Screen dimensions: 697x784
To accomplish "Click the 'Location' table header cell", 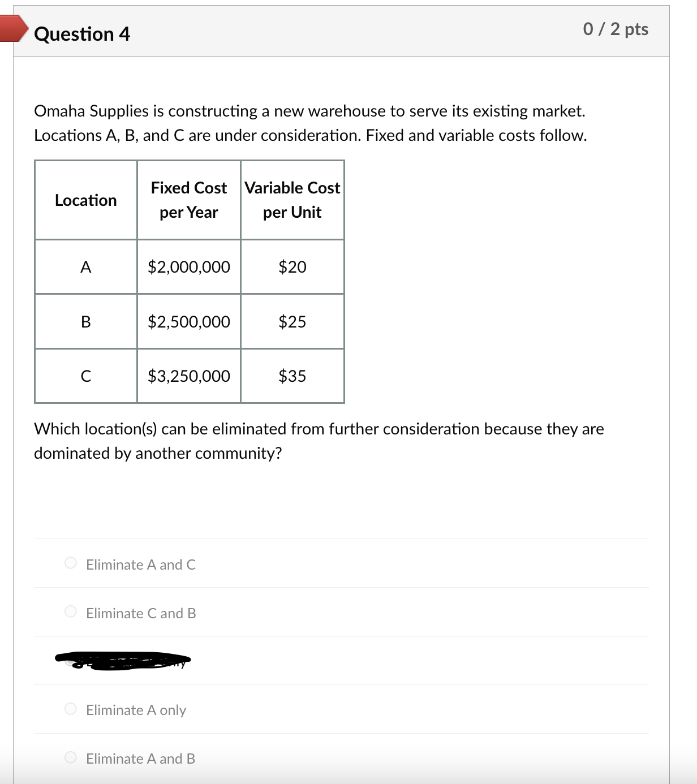I will click(86, 200).
